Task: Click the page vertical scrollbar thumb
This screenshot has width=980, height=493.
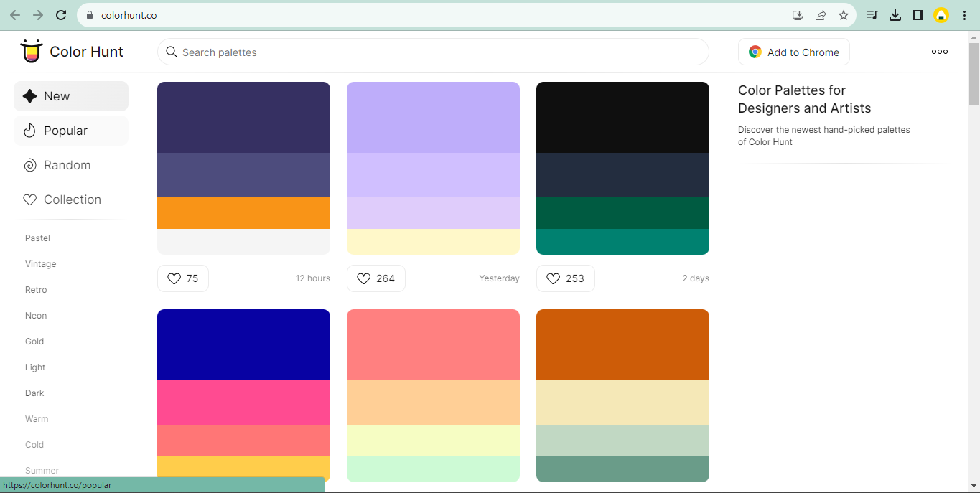Action: pos(974,75)
